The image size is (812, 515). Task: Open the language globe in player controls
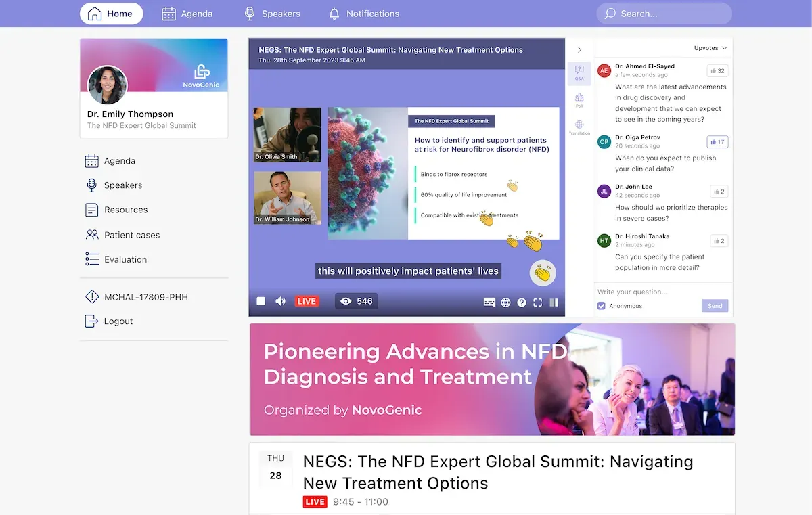[x=505, y=303]
